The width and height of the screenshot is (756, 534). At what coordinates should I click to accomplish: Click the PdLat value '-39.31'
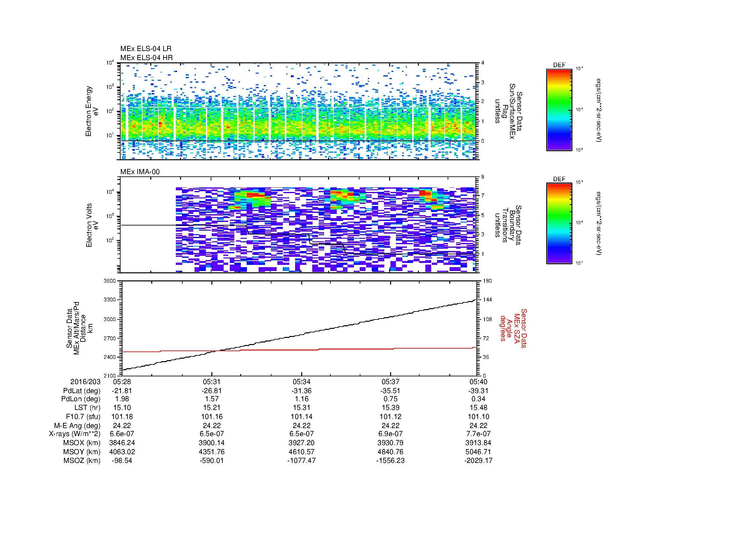[x=478, y=391]
